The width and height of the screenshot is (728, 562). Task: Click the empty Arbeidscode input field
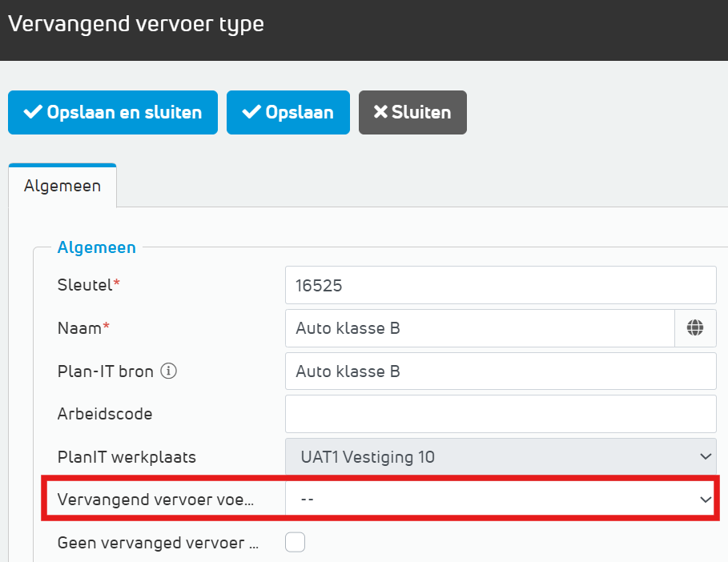[x=500, y=414]
